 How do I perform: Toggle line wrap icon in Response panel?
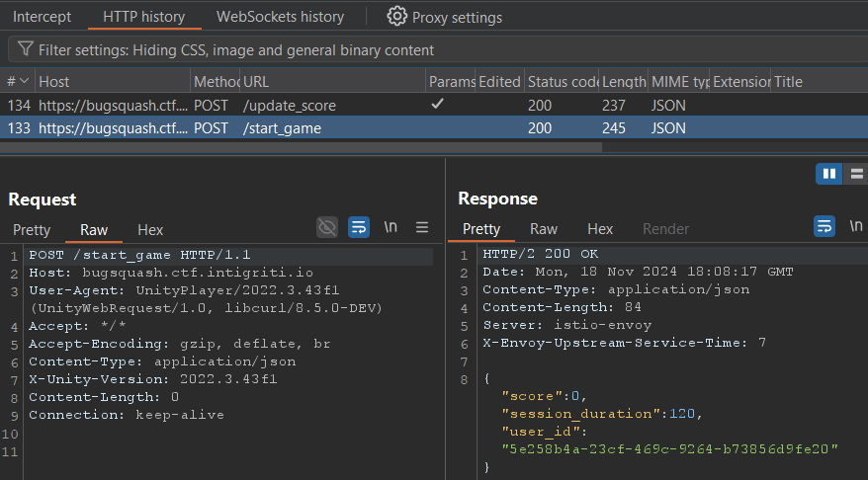point(824,227)
